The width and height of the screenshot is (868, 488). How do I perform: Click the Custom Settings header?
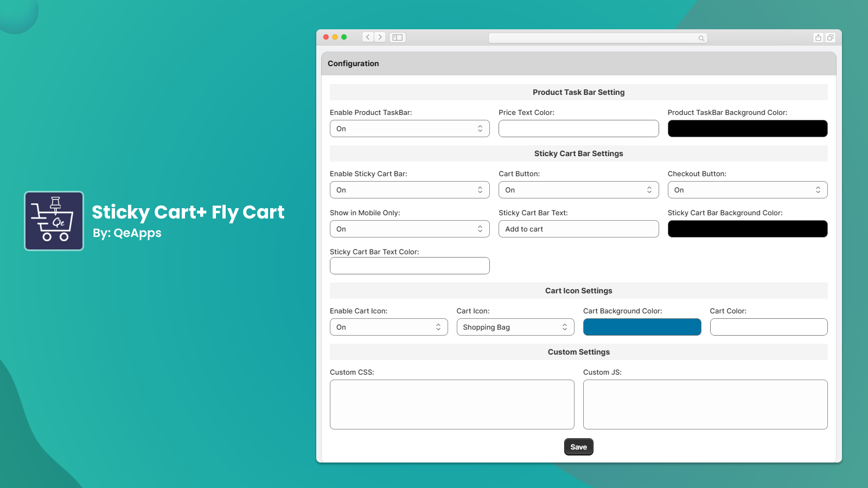[579, 352]
